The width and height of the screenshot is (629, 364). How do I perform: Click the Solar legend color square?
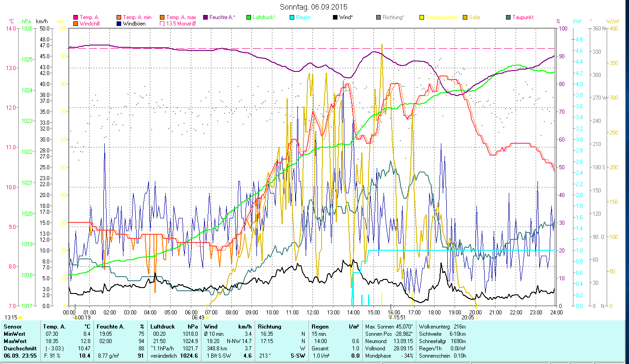[x=465, y=17]
